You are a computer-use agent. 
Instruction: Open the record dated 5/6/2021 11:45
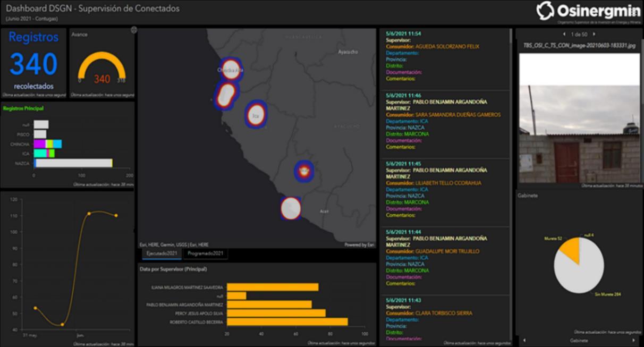tap(444, 192)
